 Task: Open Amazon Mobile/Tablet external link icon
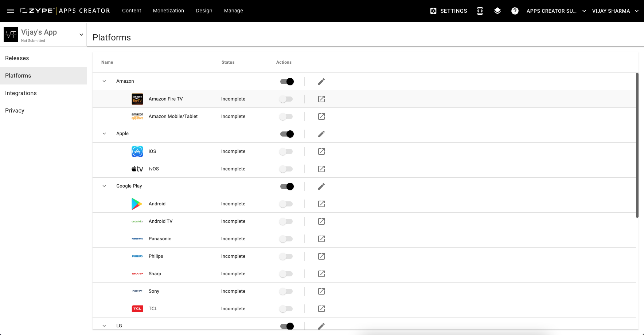click(x=321, y=117)
